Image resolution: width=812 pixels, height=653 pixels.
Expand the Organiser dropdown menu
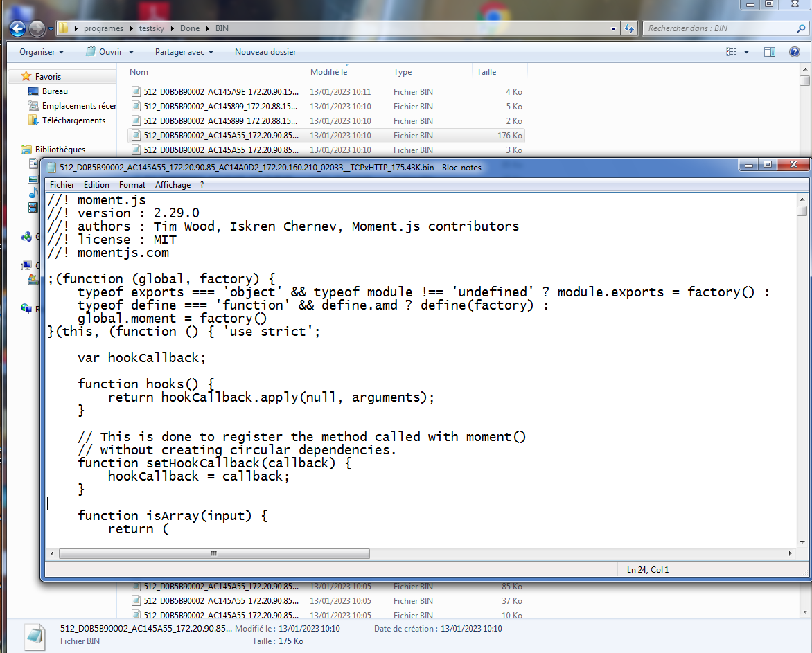click(42, 52)
